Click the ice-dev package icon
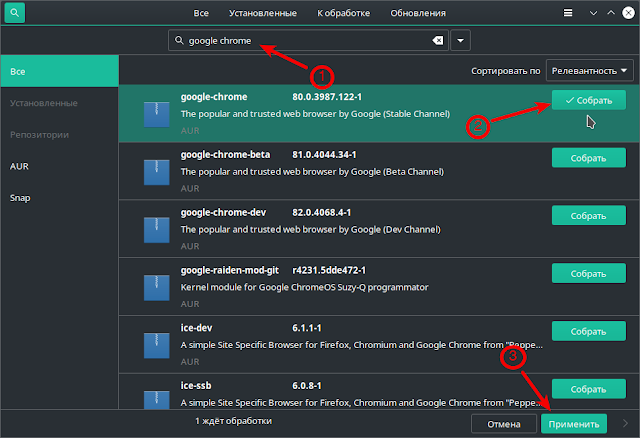The height and width of the screenshot is (438, 640). 157,346
